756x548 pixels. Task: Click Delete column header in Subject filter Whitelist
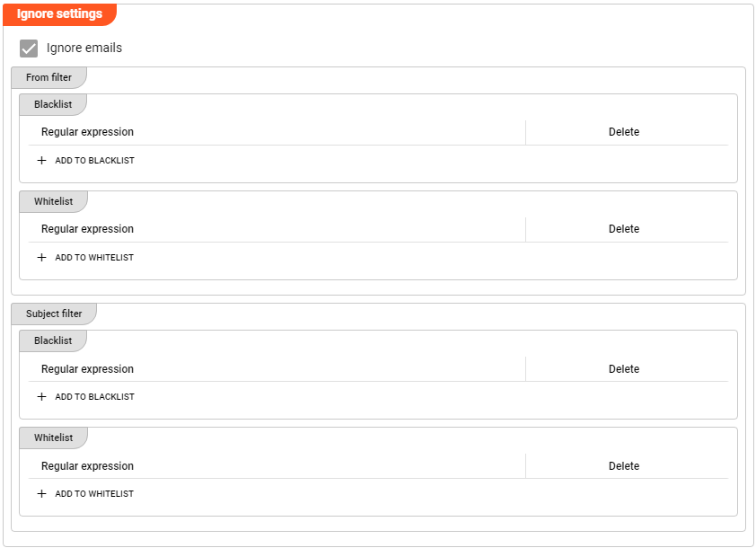coord(624,466)
